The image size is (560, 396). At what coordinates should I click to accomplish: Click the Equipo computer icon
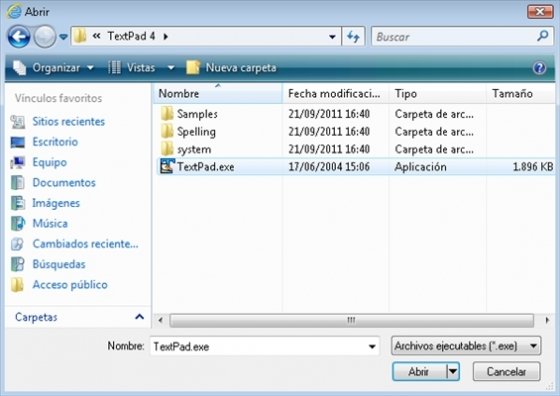(x=18, y=162)
